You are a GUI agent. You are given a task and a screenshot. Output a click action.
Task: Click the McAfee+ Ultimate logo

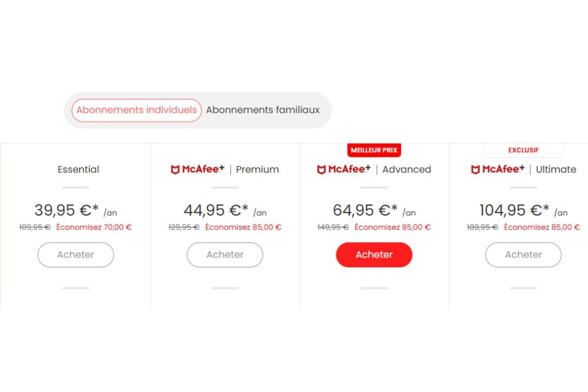click(x=497, y=169)
